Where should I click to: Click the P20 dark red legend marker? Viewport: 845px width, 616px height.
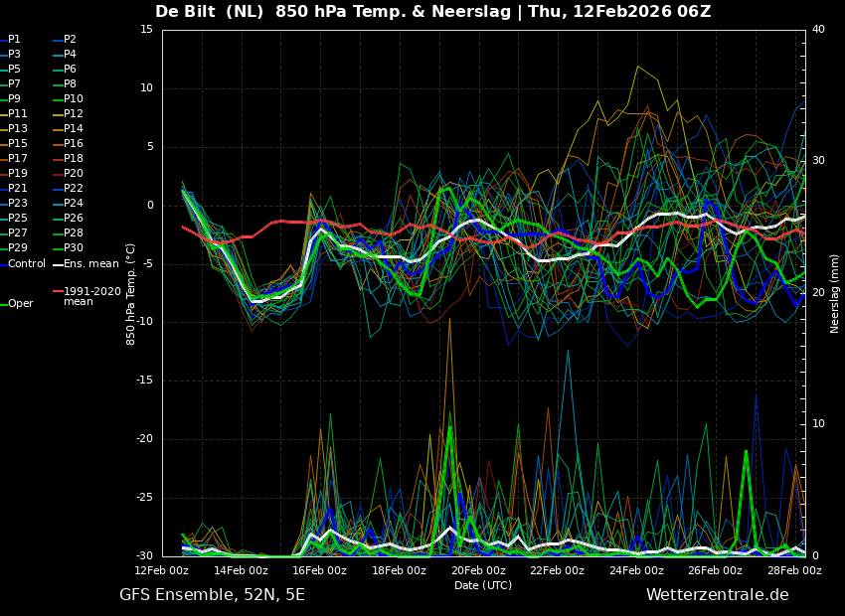tap(58, 174)
